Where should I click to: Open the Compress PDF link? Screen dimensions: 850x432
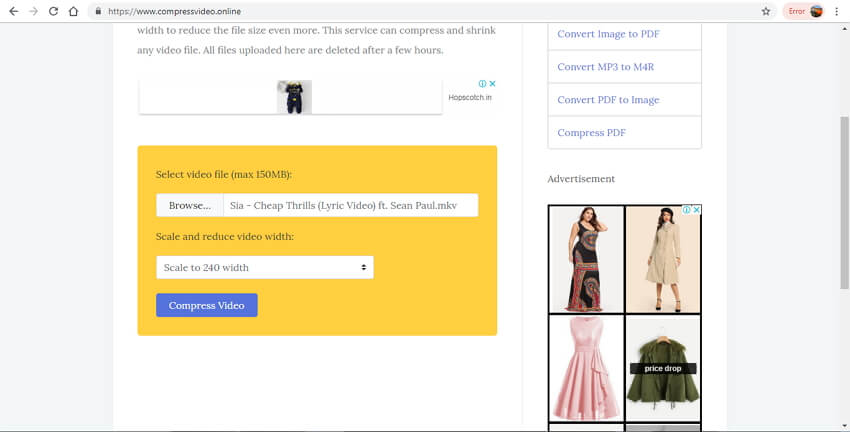pos(591,133)
